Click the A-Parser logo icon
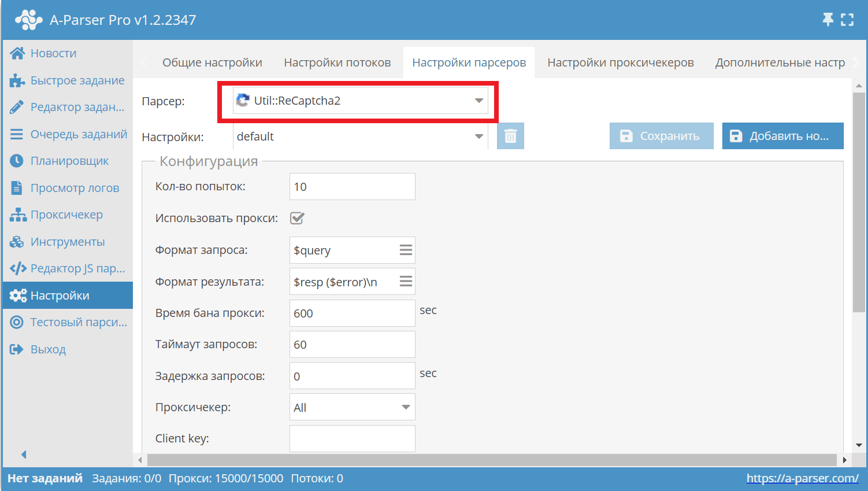 [x=29, y=20]
